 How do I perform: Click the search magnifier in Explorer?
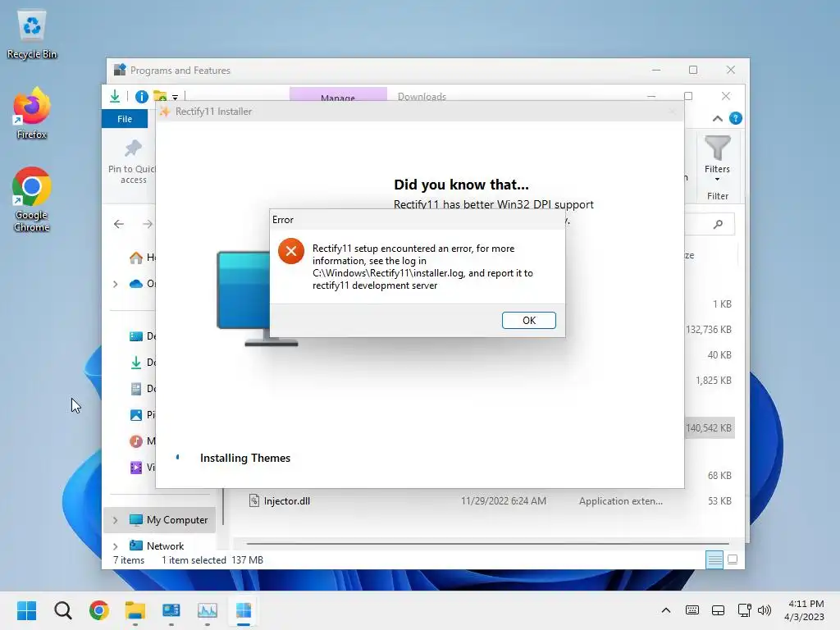coord(718,224)
